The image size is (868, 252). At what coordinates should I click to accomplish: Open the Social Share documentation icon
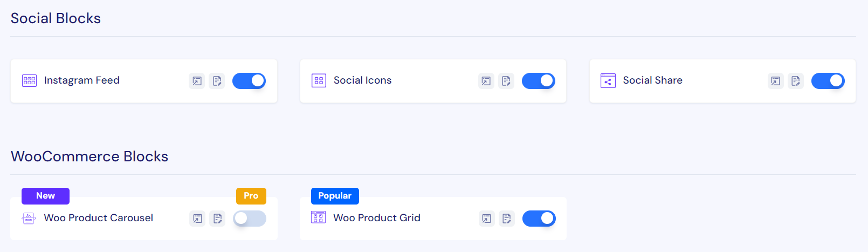(796, 81)
